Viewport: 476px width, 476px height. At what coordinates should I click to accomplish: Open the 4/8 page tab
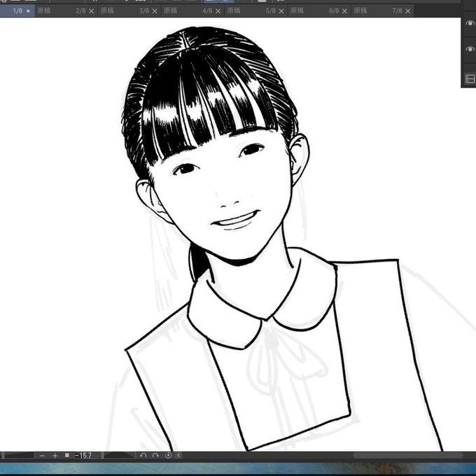192,11
